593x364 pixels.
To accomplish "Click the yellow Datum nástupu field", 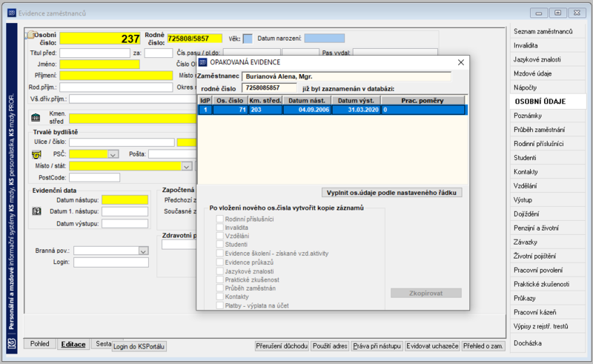I will [125, 199].
